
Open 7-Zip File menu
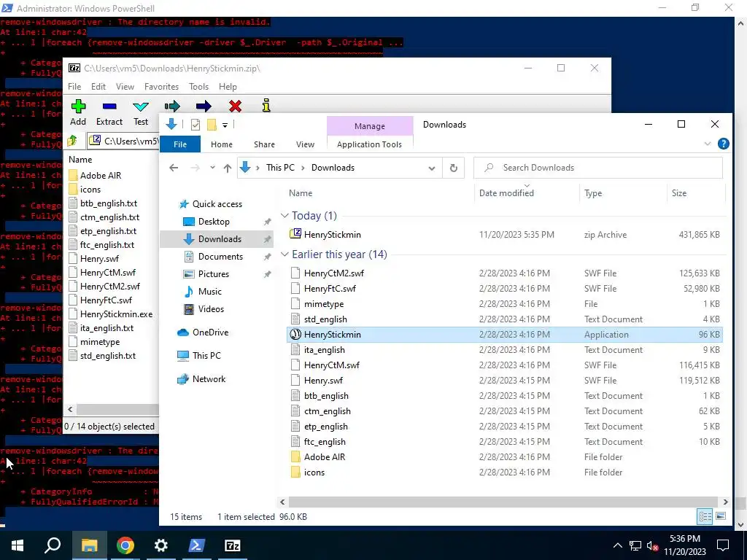(x=74, y=87)
